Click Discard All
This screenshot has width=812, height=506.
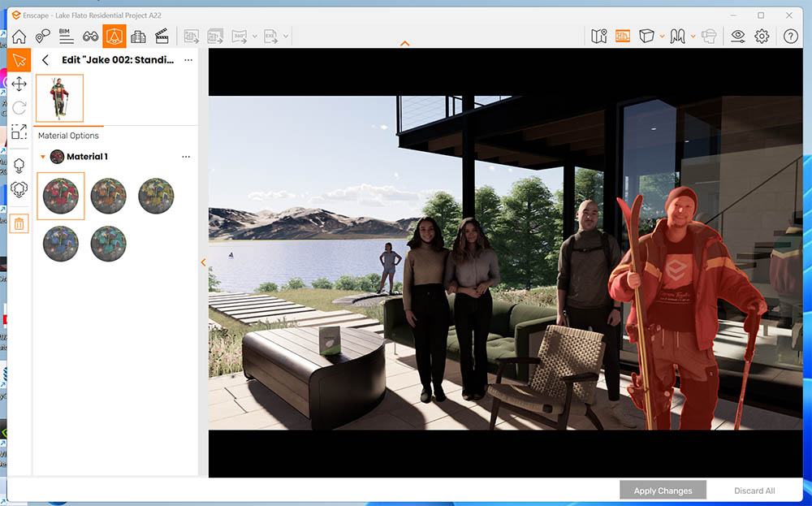[x=754, y=491]
